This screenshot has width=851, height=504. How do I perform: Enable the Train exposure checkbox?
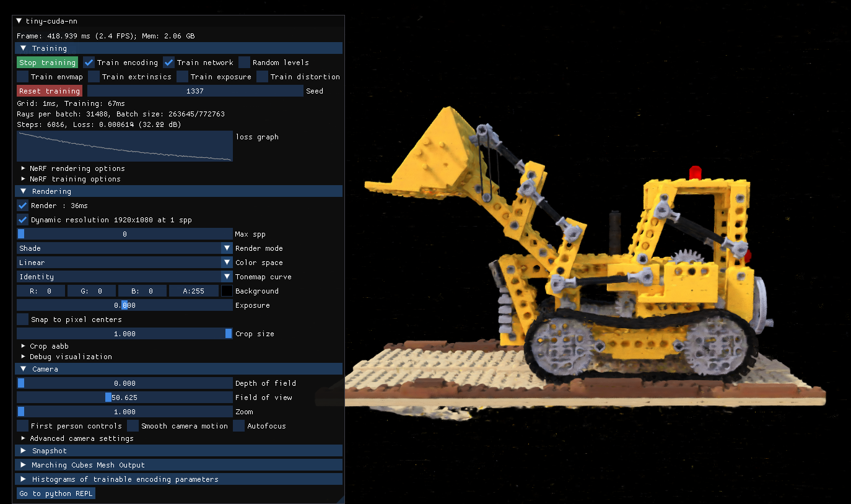pos(183,77)
